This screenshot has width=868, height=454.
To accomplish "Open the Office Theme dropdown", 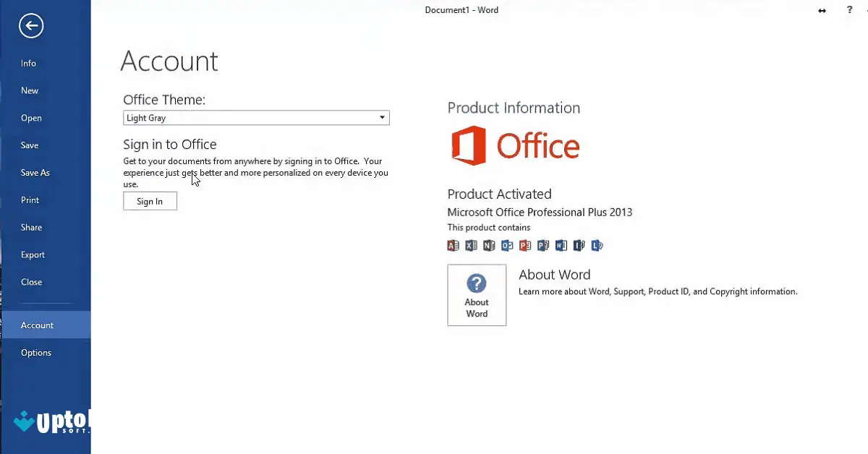I will (x=382, y=117).
